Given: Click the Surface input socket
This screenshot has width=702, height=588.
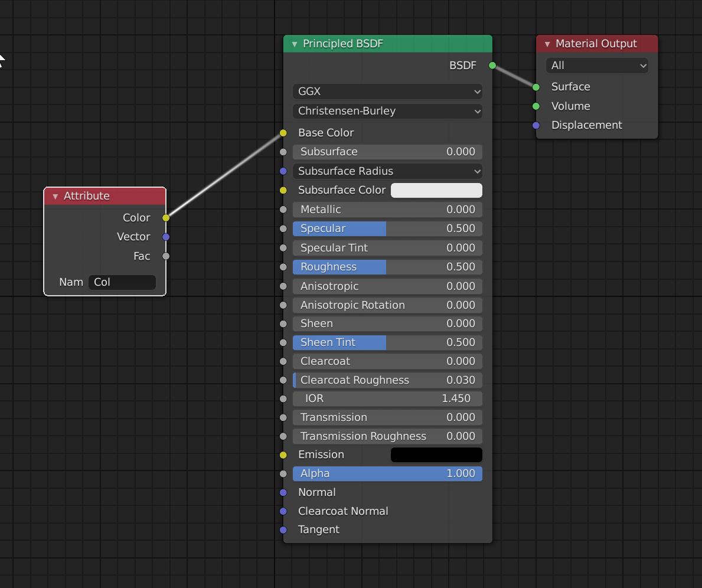Looking at the screenshot, I should (x=536, y=87).
